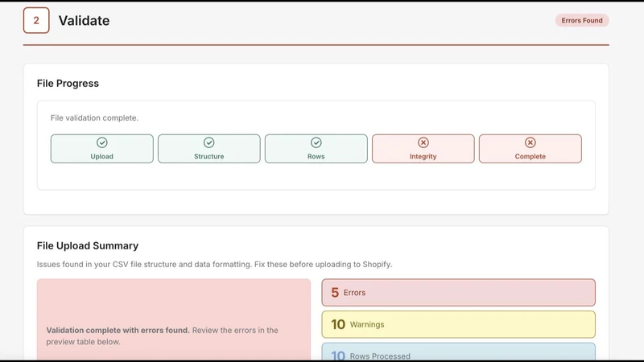The height and width of the screenshot is (362, 644).
Task: Click the Rows step checkmark icon
Action: click(x=316, y=142)
